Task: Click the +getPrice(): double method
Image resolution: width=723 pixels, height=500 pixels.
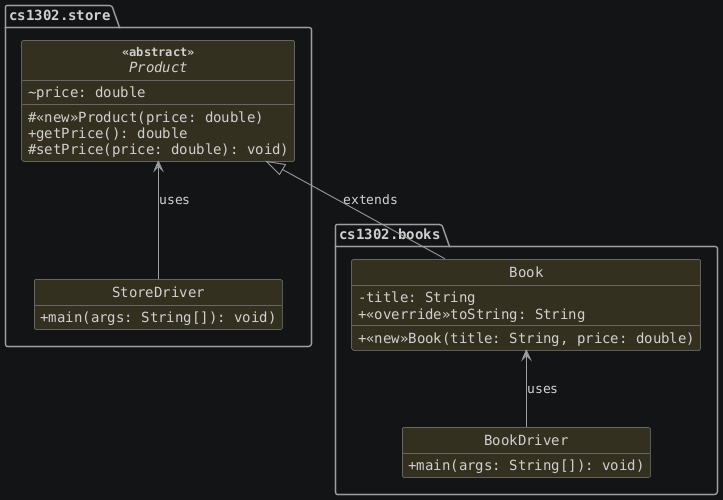Action: point(107,133)
